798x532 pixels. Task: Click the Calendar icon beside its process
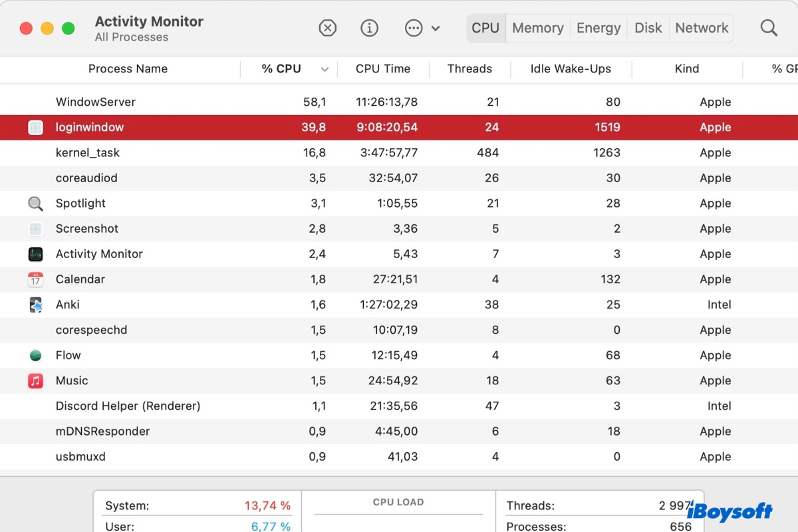pyautogui.click(x=35, y=279)
